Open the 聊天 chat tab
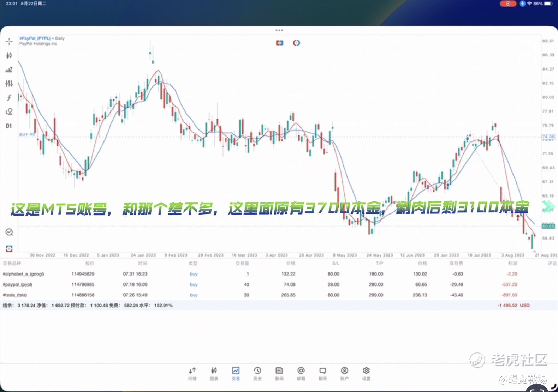 [x=323, y=373]
